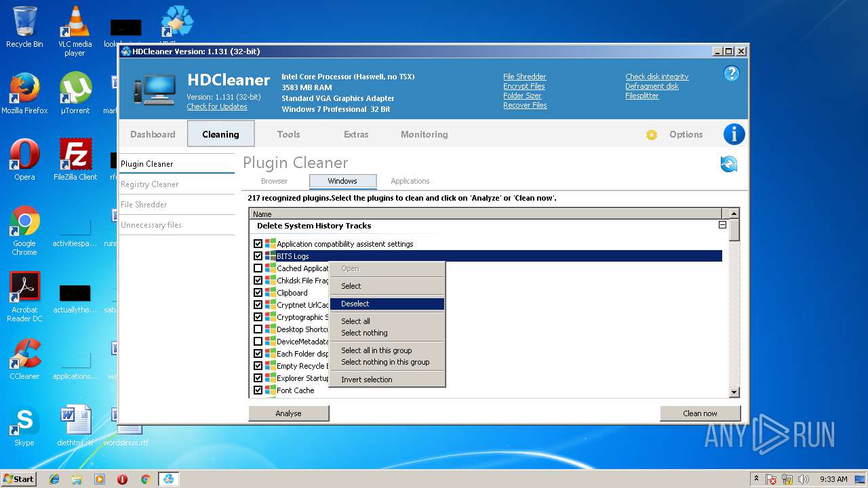Uncheck the Font Cache plugin

click(258, 390)
